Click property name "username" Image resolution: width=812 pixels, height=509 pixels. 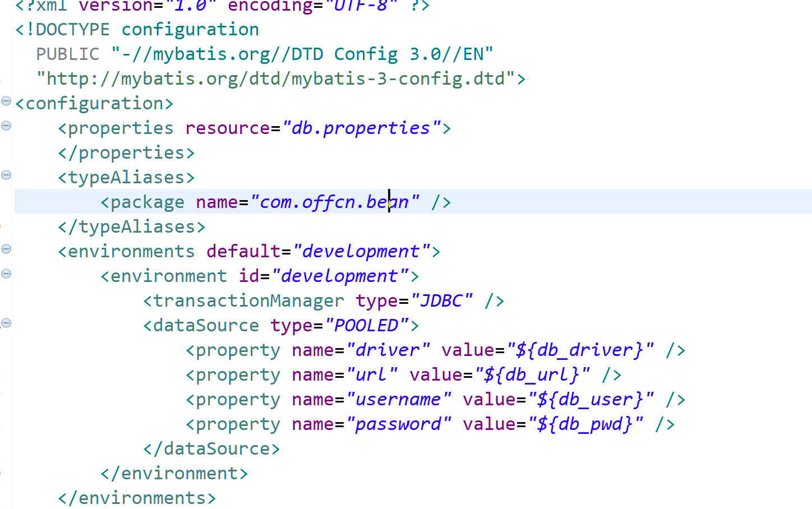pyautogui.click(x=399, y=400)
